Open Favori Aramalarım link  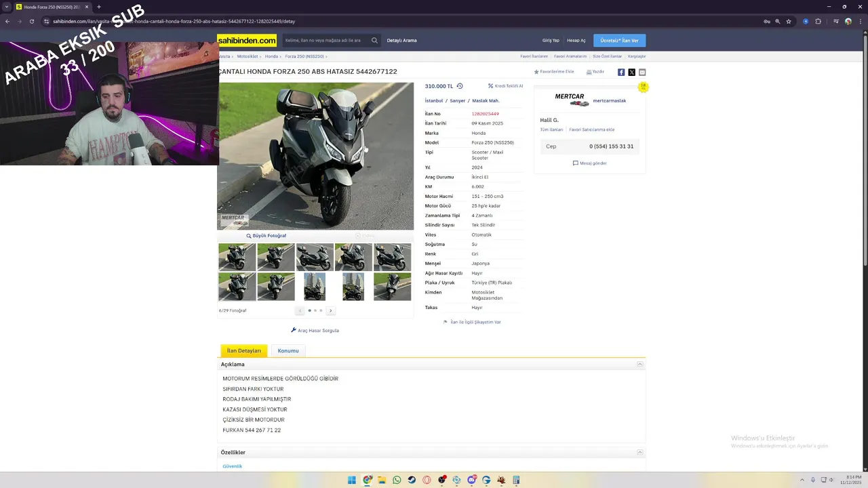coord(570,56)
